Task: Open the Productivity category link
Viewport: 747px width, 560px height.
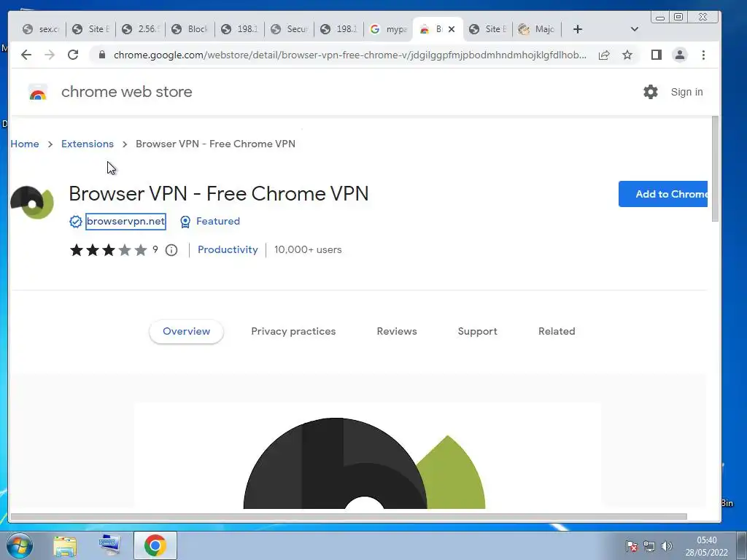Action: tap(228, 250)
